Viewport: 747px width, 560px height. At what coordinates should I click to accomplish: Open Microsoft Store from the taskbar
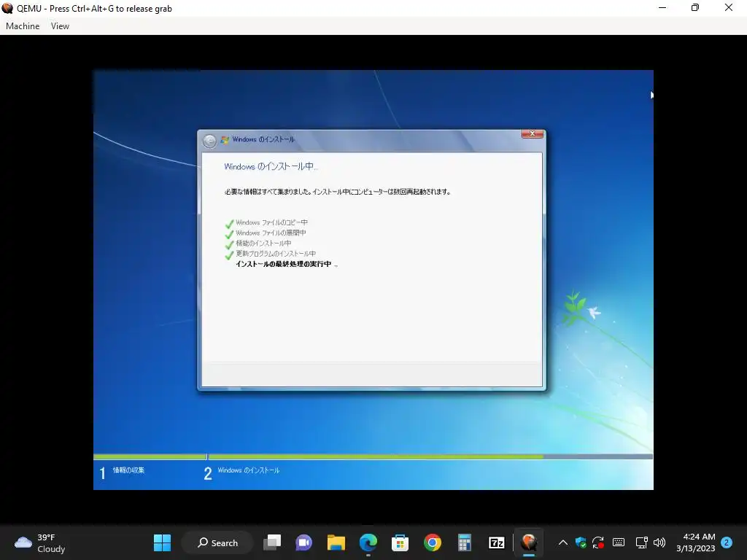pyautogui.click(x=400, y=542)
